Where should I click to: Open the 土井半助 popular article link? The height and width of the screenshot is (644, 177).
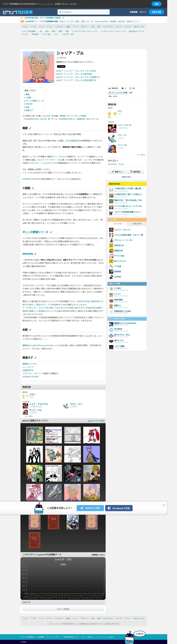pyautogui.click(x=117, y=277)
